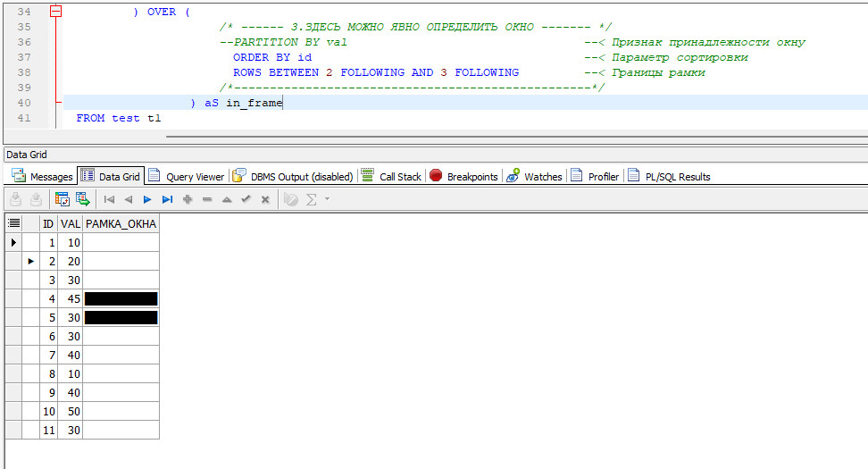Click the '--PARTITION BY val' comment line
This screenshot has width=868, height=469.
283,42
